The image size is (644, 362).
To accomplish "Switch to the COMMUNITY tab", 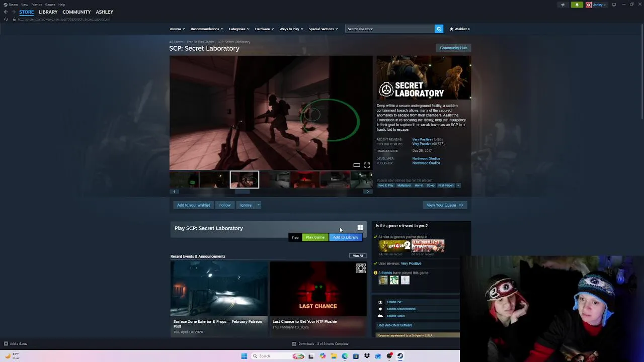I will (76, 12).
